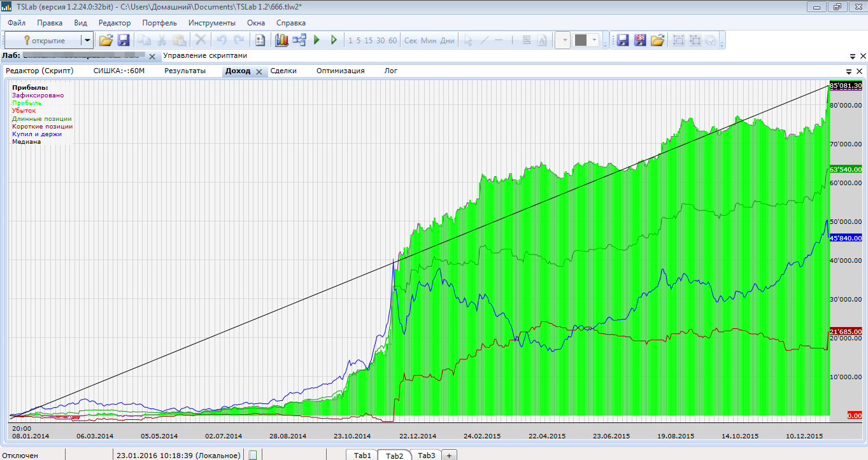Click the scissors Cut icon
This screenshot has height=460, width=868.
coord(162,40)
